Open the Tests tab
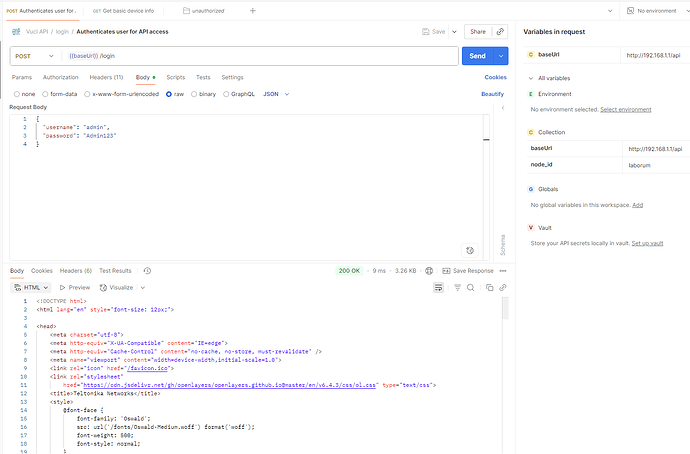 click(x=203, y=77)
